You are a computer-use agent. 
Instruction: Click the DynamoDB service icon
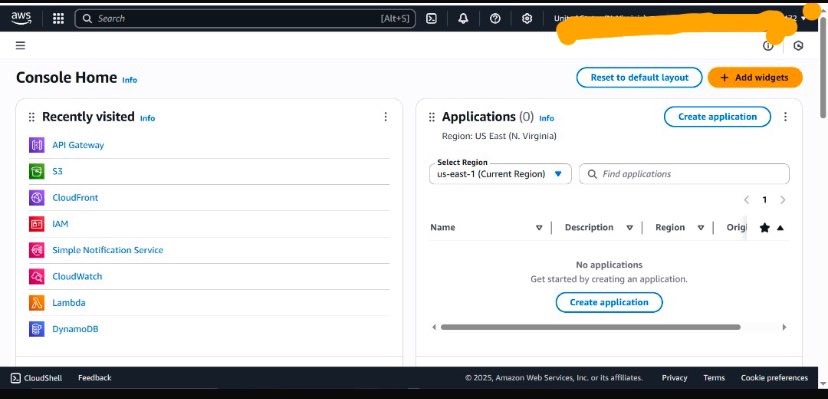(x=36, y=329)
